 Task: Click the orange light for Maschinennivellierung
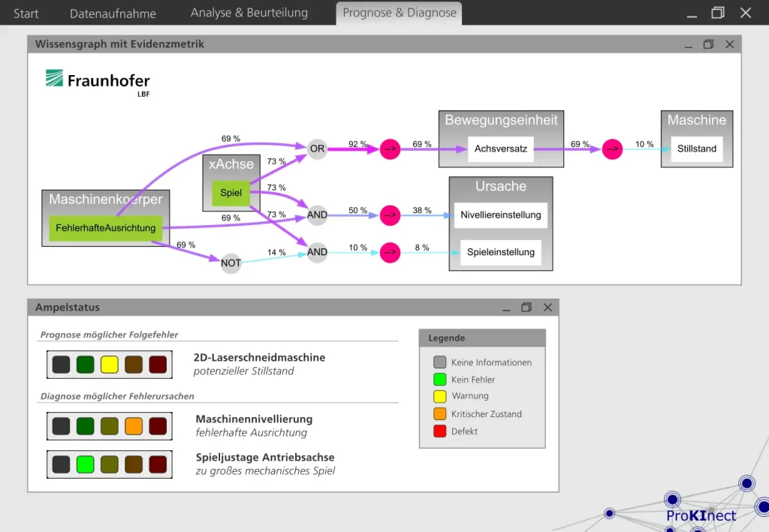click(x=134, y=426)
